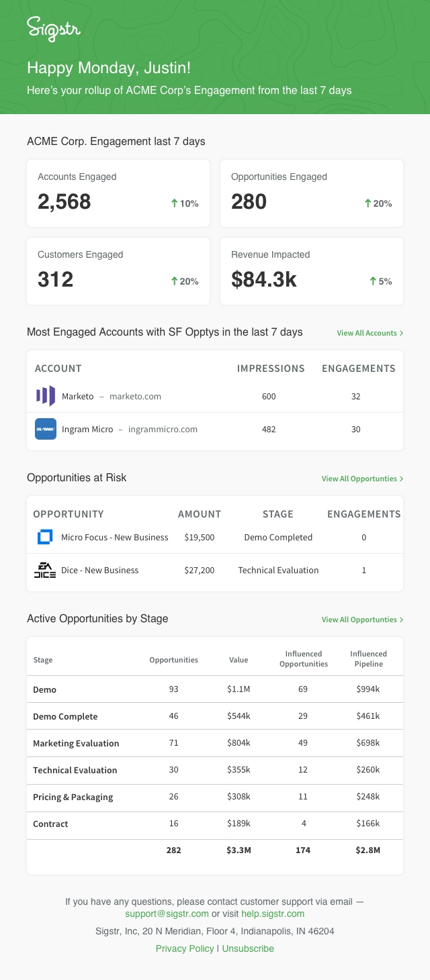Screen dimensions: 430x980
Task: Click the $19,500 amount
Action: click(200, 537)
